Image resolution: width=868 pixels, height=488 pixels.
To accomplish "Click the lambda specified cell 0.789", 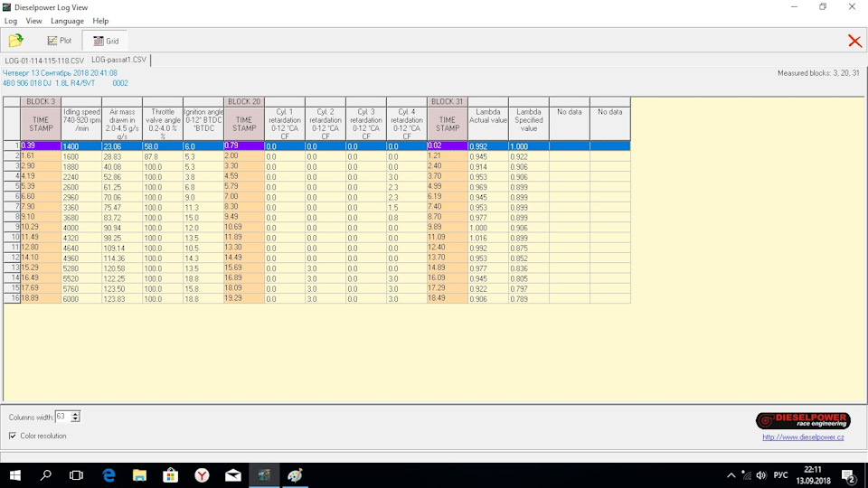I will coord(529,299).
